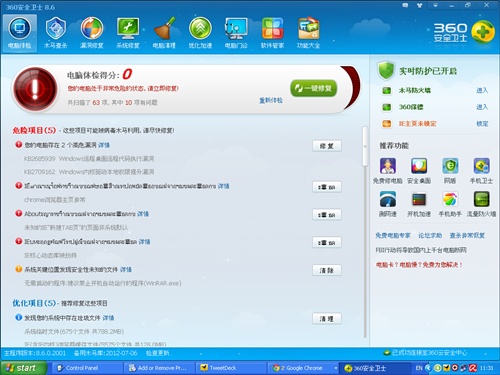Open 详情 for the junk files row

point(108,318)
